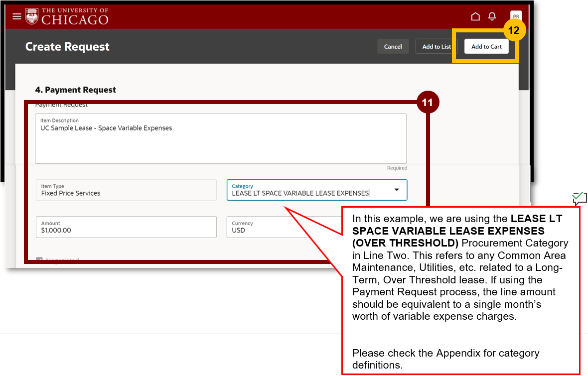Click the Create Request heading
The width and height of the screenshot is (588, 376).
click(x=67, y=46)
